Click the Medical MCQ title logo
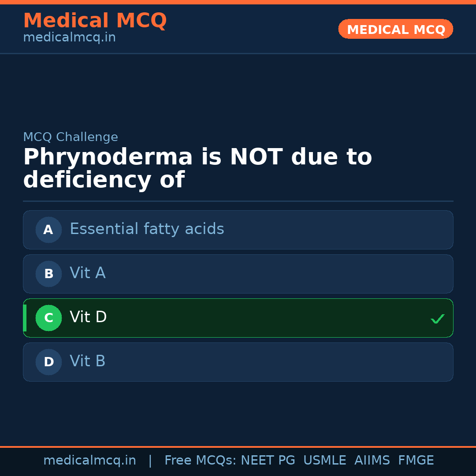This screenshot has width=476, height=476. tap(95, 21)
